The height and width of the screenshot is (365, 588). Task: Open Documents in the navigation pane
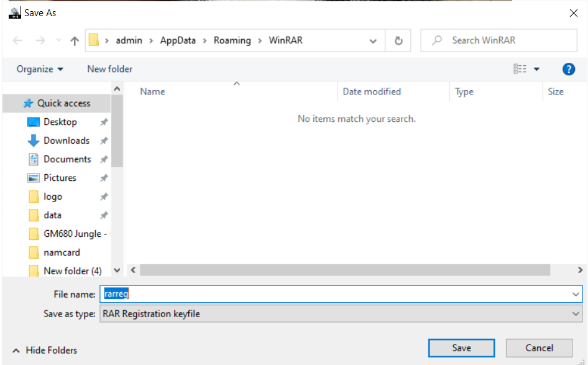pyautogui.click(x=67, y=159)
